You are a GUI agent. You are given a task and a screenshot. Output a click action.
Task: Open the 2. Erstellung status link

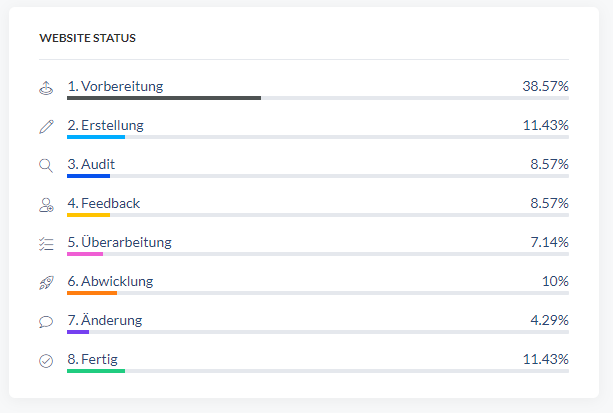tap(105, 125)
